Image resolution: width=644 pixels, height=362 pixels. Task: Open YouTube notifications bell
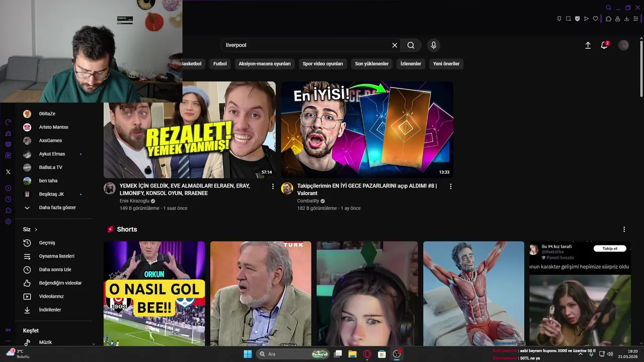pyautogui.click(x=604, y=45)
